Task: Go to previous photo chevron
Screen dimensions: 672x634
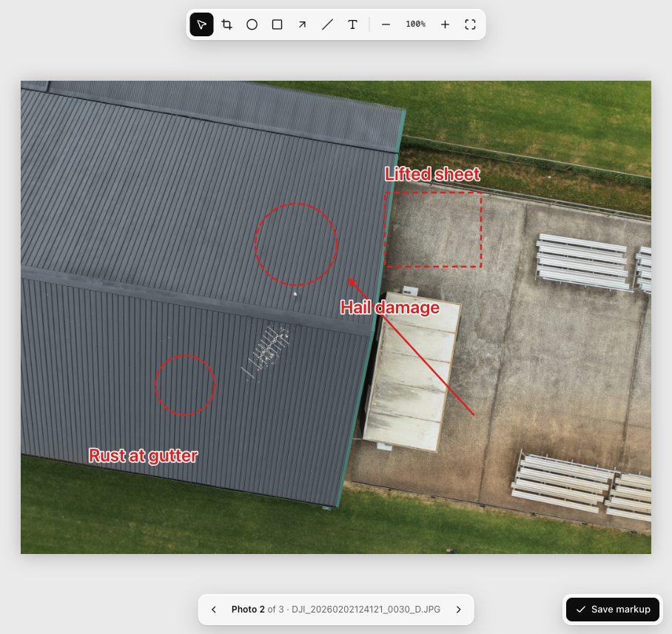Action: 214,610
